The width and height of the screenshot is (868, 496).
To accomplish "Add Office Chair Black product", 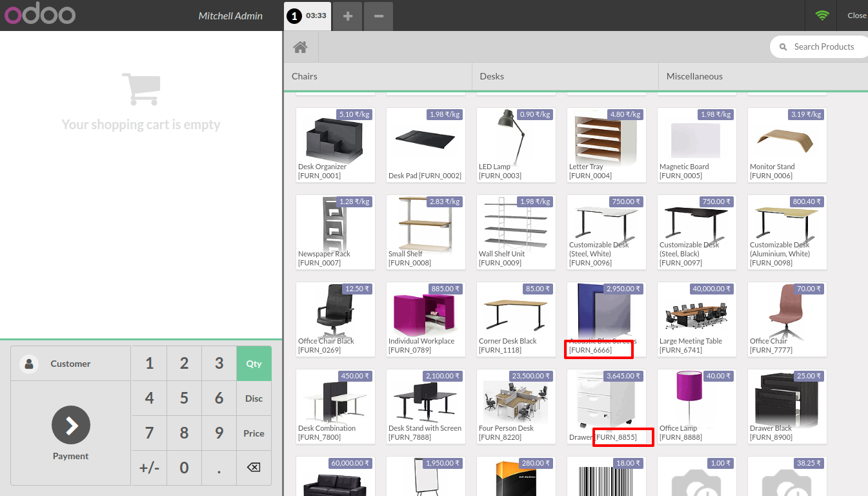I will click(336, 320).
